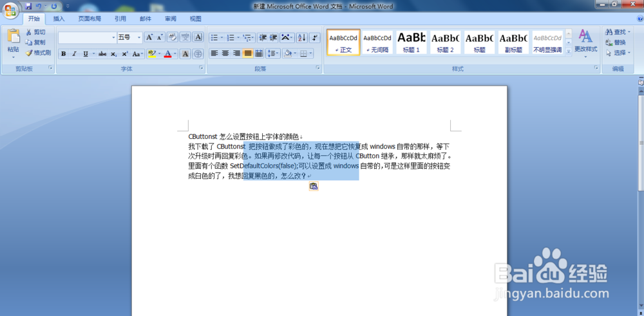Apply character shading with gray A icon
Viewport: 644px width, 316px height.
pyautogui.click(x=185, y=54)
